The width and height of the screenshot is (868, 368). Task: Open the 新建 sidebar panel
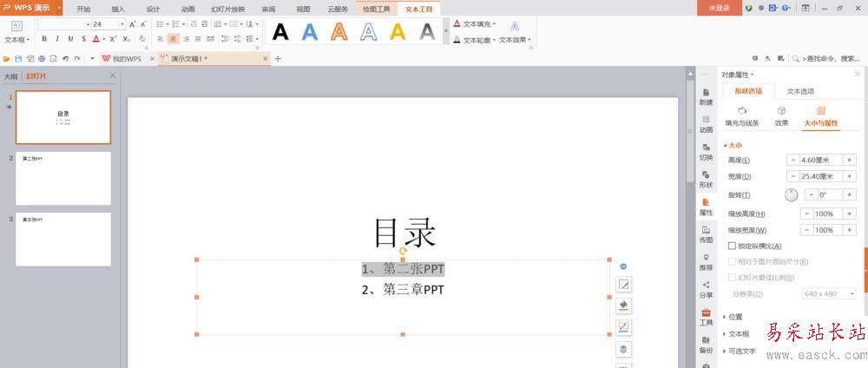[706, 97]
